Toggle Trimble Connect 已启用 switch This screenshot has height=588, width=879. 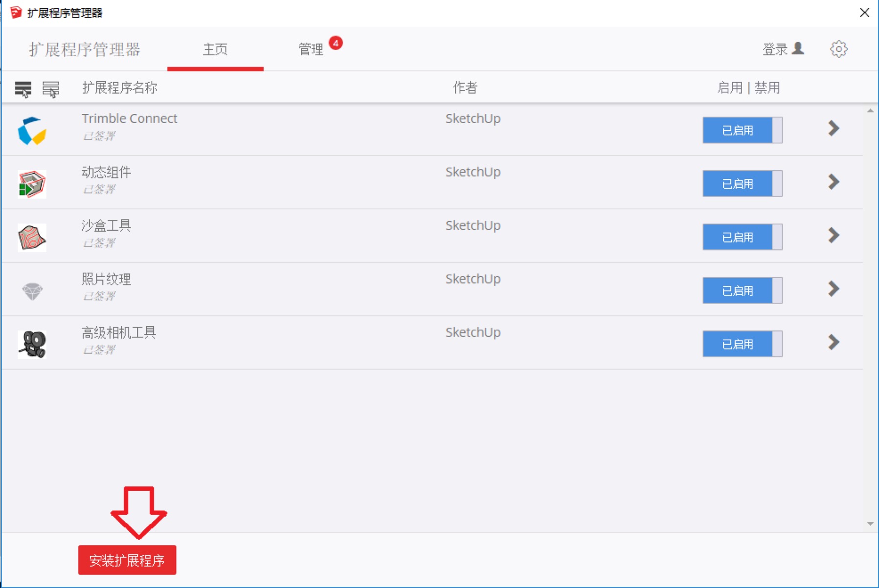pyautogui.click(x=742, y=130)
